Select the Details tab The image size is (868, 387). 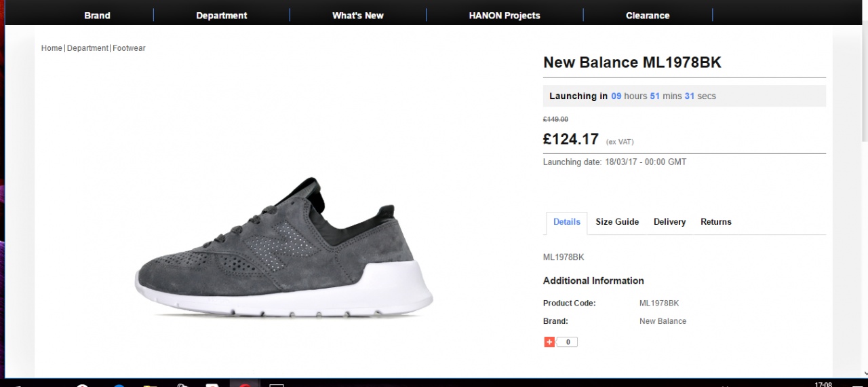567,222
